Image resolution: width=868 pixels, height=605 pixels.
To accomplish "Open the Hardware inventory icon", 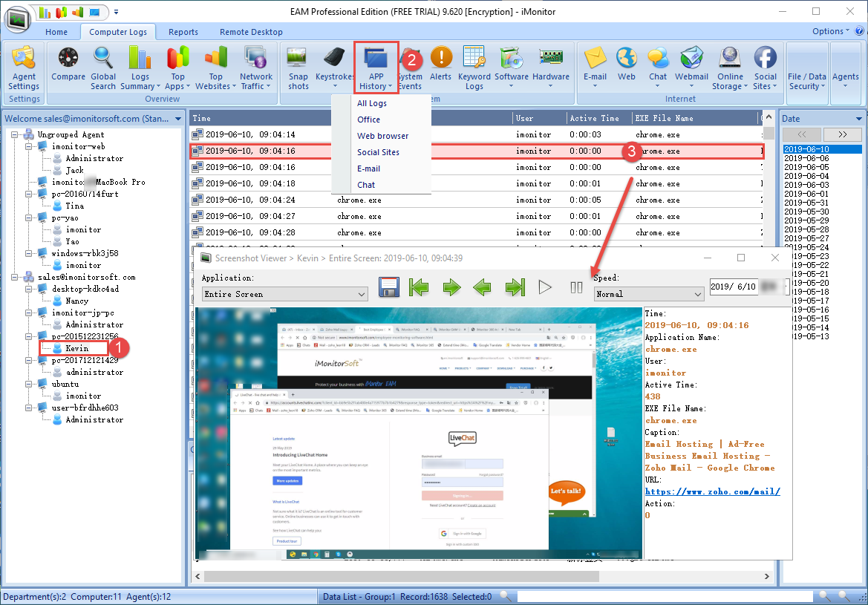I will pyautogui.click(x=551, y=66).
